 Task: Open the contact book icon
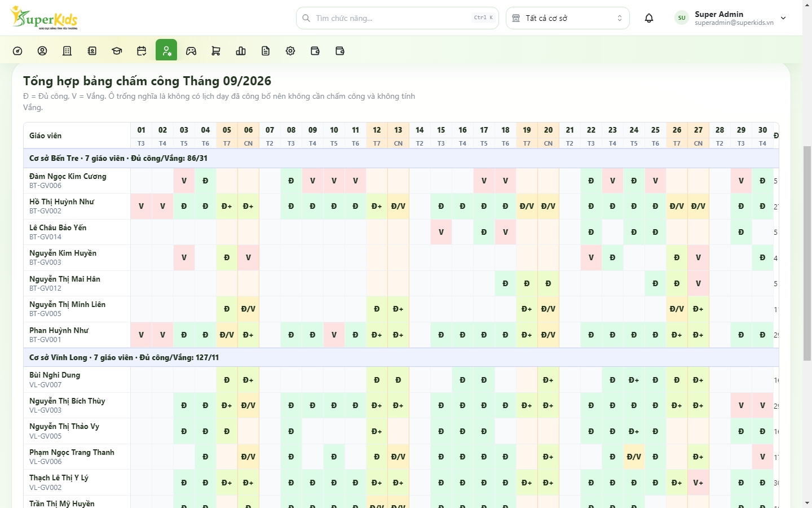92,51
